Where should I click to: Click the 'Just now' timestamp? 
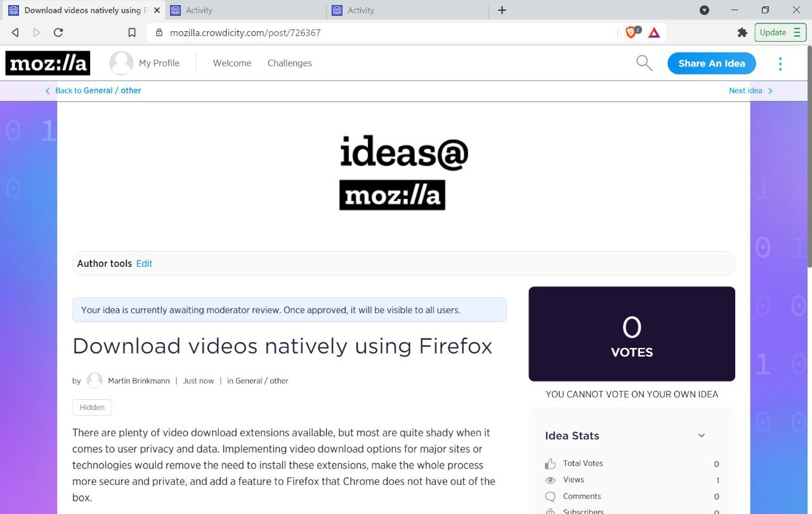tap(199, 381)
